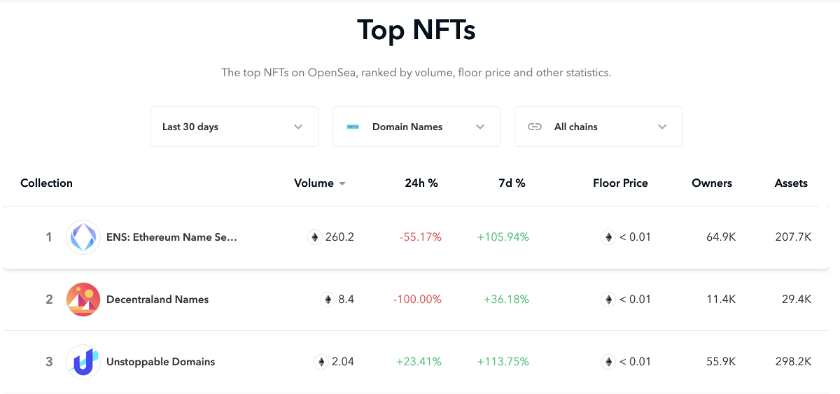Click the ENS collection logo icon
The height and width of the screenshot is (394, 840).
[83, 237]
